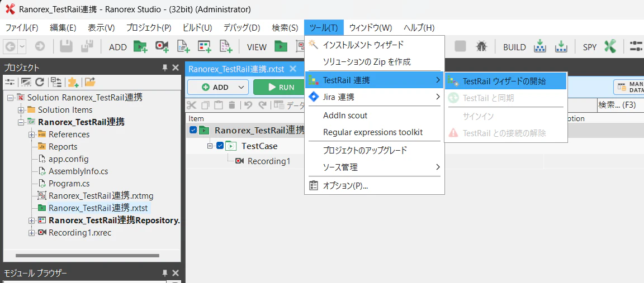Open the 編集(E) menu
The width and height of the screenshot is (644, 283).
coord(63,28)
